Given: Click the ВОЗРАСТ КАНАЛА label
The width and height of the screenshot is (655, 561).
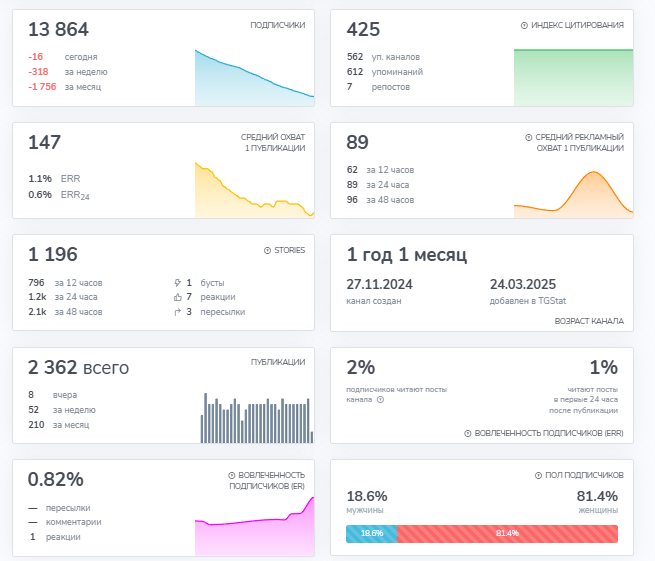Looking at the screenshot, I should [588, 321].
